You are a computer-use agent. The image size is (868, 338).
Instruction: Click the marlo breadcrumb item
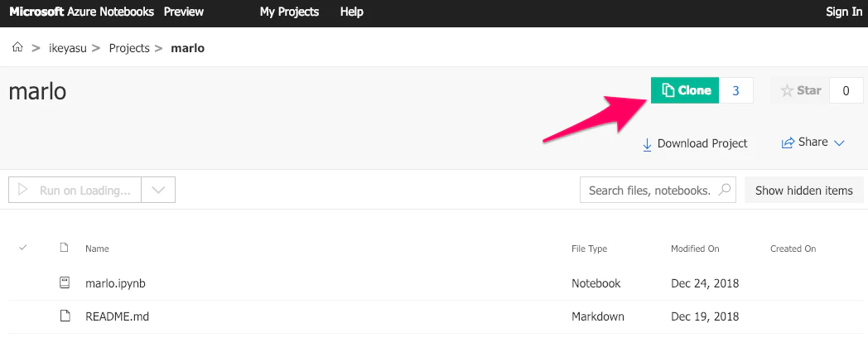188,48
